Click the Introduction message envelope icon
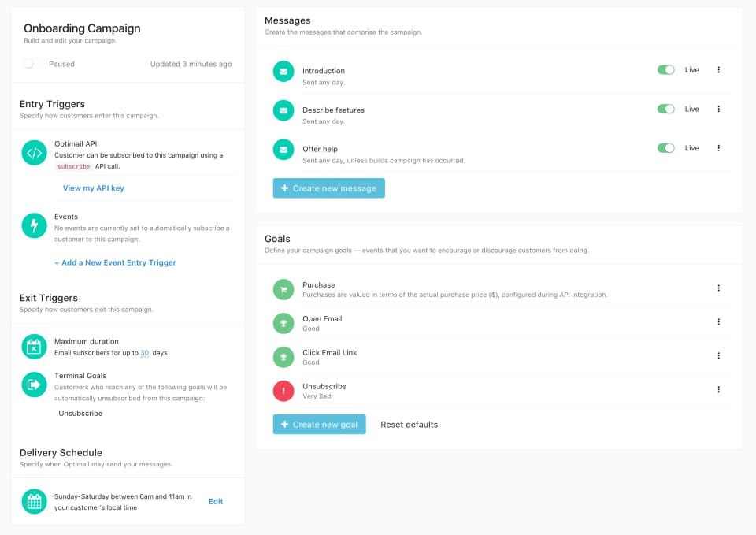The height and width of the screenshot is (535, 756). click(283, 70)
